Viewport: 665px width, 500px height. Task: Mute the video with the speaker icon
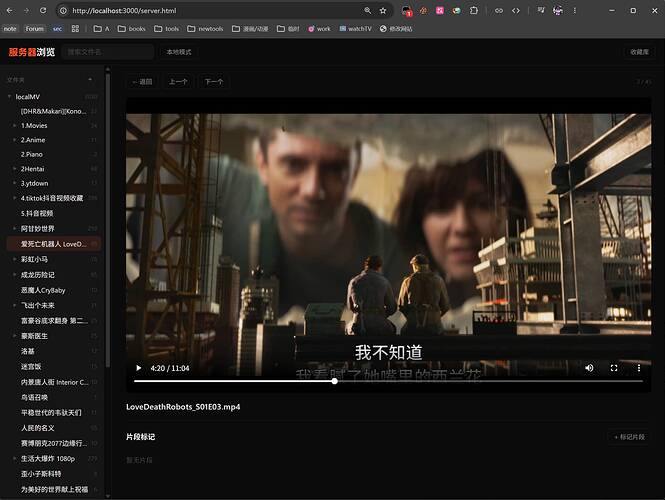coord(589,368)
